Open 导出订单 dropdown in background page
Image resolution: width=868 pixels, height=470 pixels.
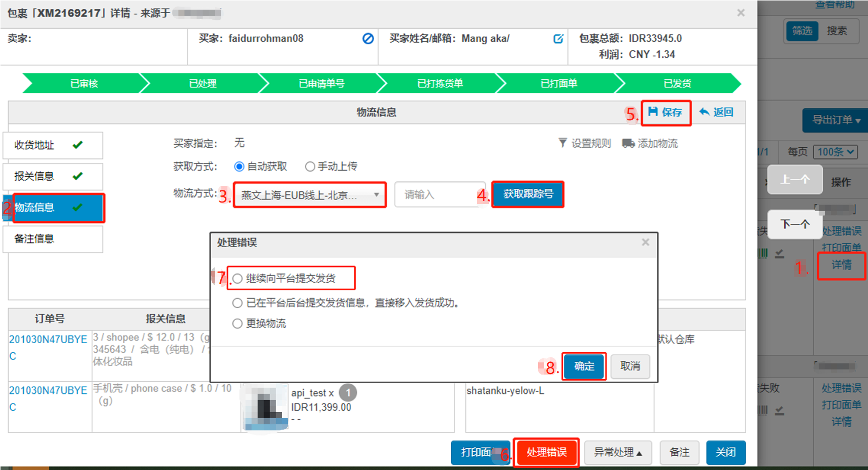[836, 120]
